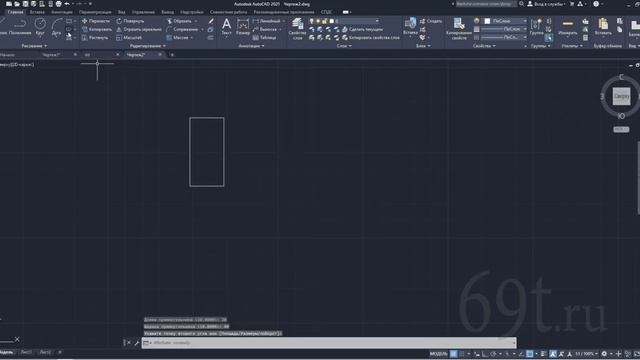
Task: Expand the Modify (Редактирование) panel
Action: (x=147, y=46)
